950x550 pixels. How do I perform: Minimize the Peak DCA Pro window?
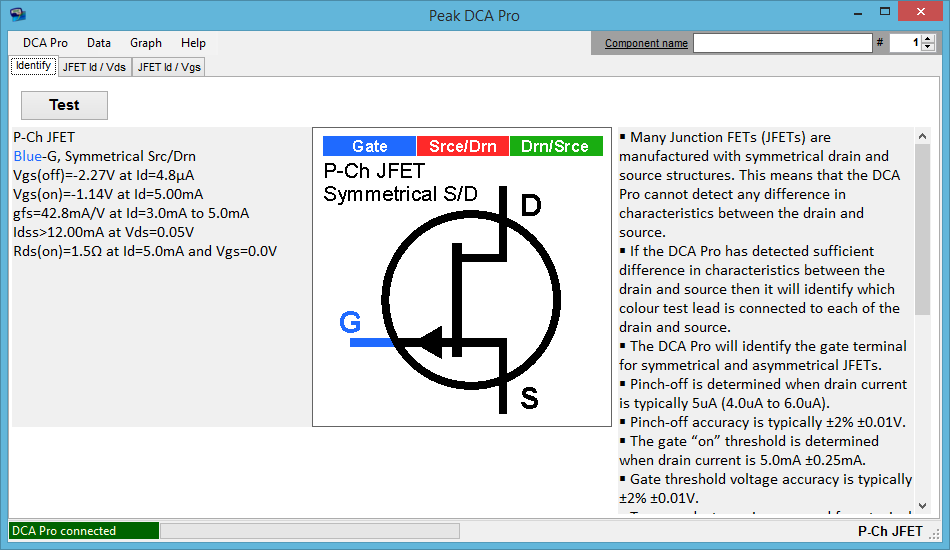pos(858,13)
